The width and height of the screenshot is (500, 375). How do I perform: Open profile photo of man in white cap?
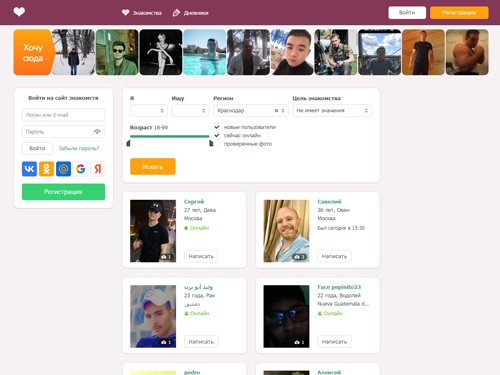click(x=153, y=316)
